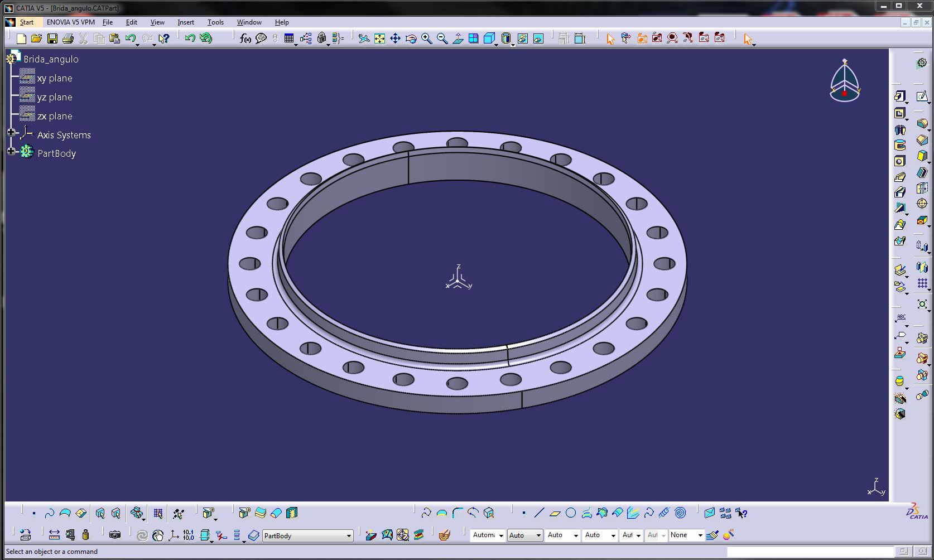Screen dimensions: 934x560
Task: Click the Zoom Out magnifier
Action: point(442,38)
